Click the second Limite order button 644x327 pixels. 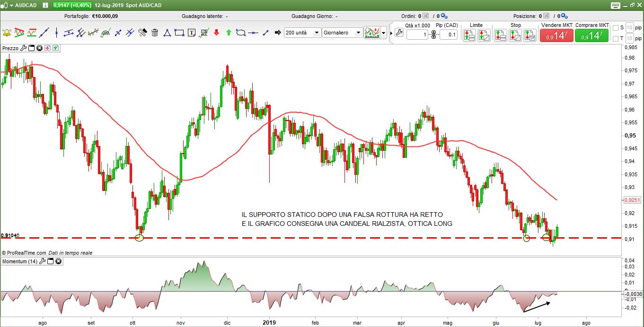coord(484,35)
